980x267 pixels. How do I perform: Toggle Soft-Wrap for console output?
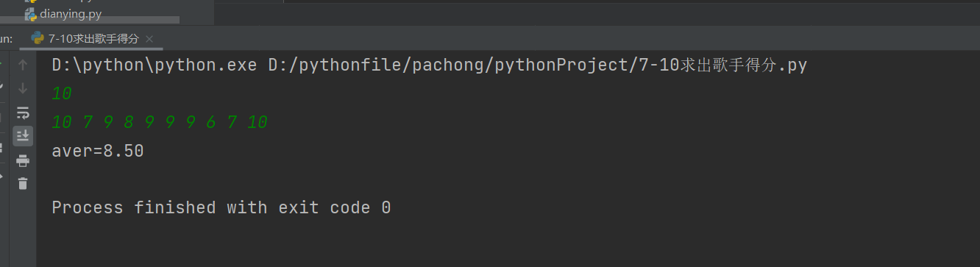coord(23,113)
